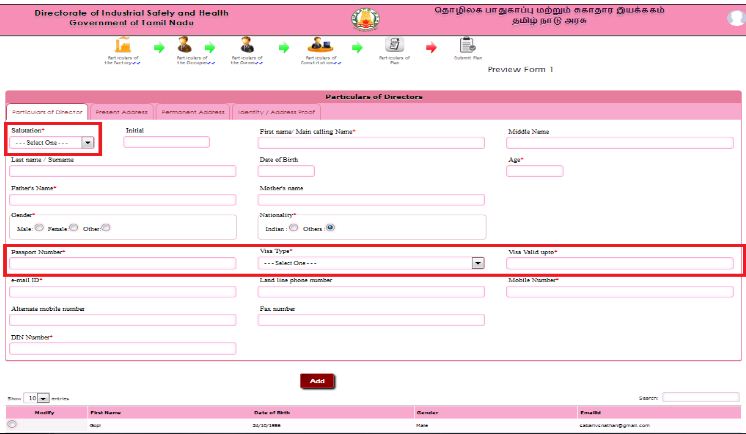Sort table by Gender column

495,413
